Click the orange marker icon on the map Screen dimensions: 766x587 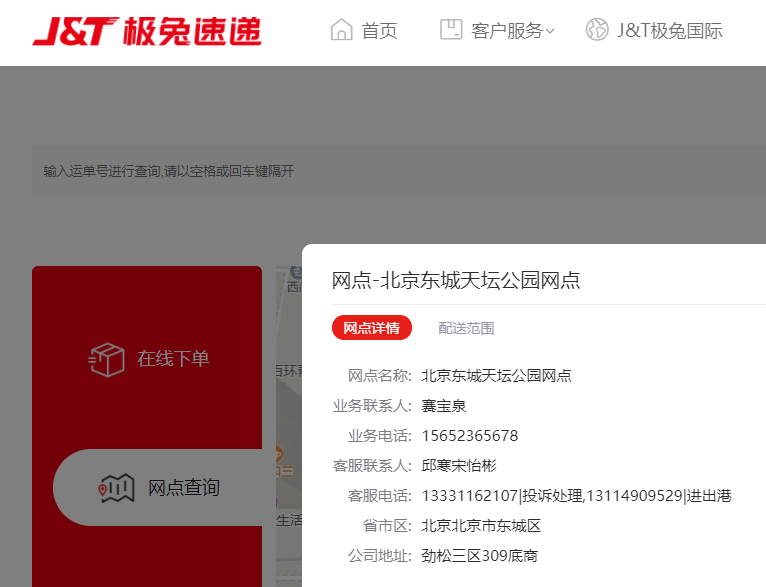[278, 454]
